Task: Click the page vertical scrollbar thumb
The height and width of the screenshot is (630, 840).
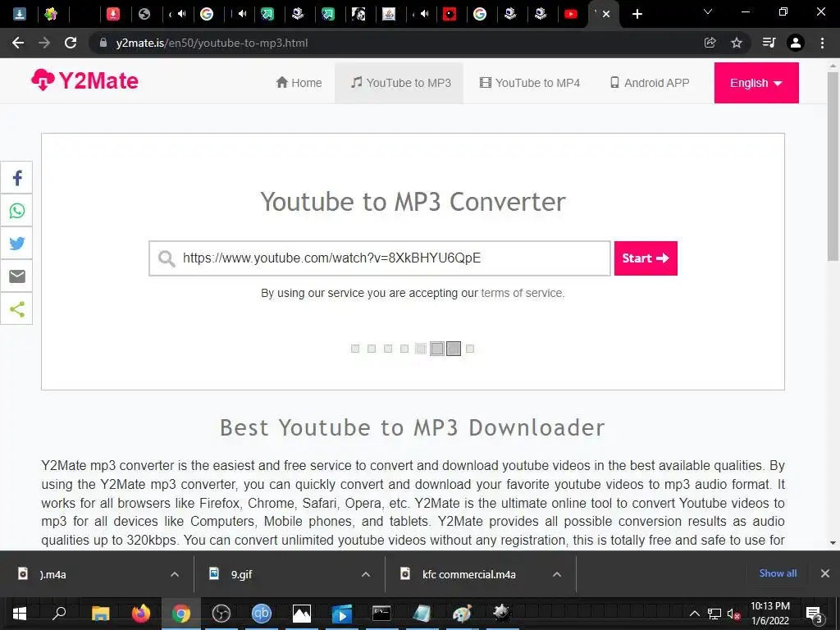Action: coord(833,166)
